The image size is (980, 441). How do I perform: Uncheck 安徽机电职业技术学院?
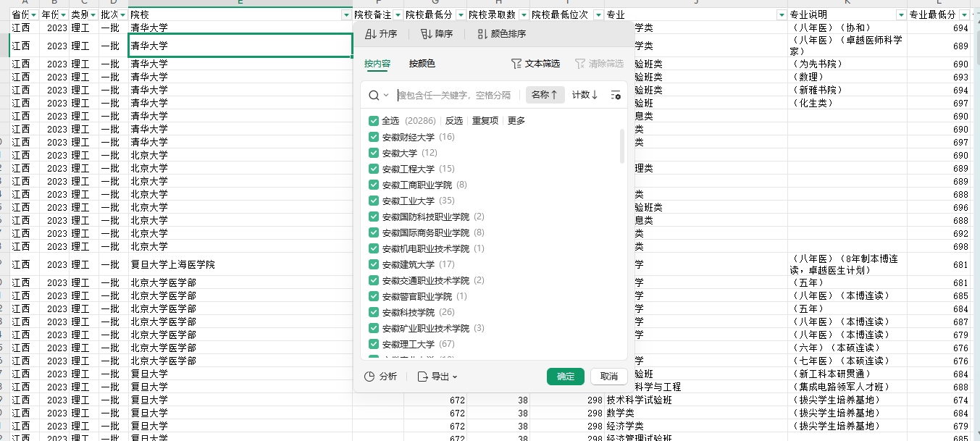[x=374, y=248]
